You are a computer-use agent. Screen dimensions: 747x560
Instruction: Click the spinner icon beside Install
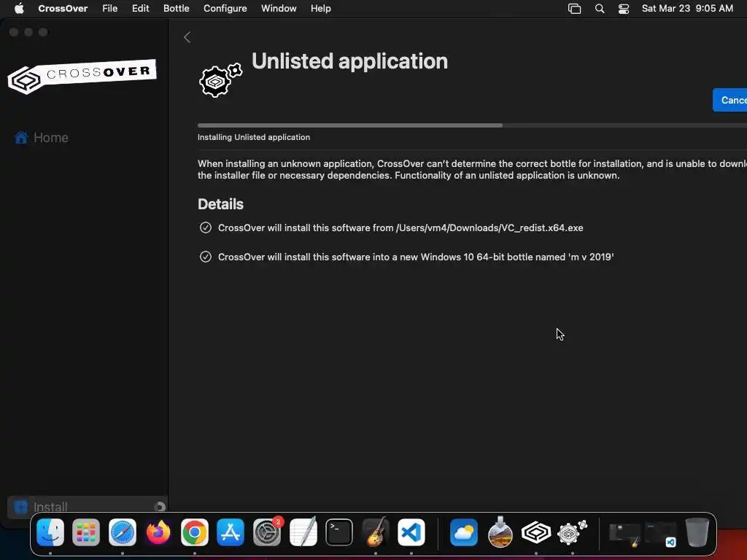click(x=160, y=507)
